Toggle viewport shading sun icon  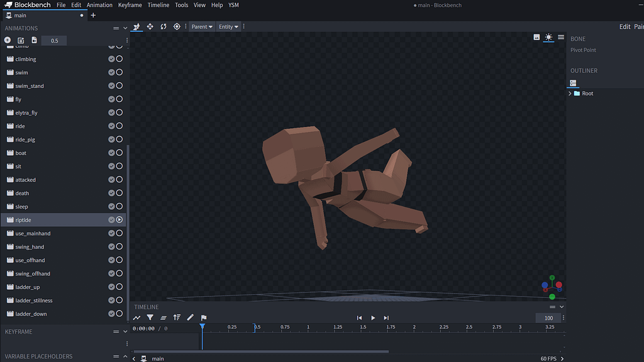(548, 37)
